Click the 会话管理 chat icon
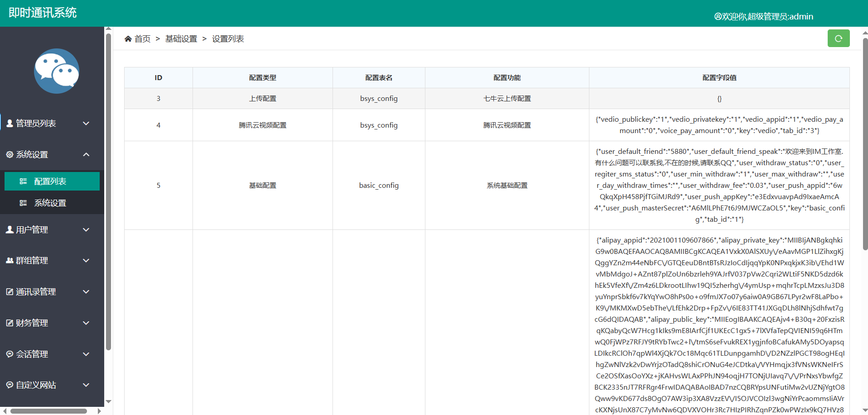 (10, 354)
